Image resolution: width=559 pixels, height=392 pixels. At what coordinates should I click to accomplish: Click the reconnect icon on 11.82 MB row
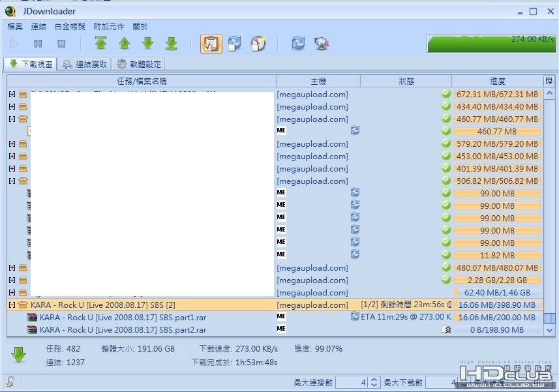coord(355,254)
